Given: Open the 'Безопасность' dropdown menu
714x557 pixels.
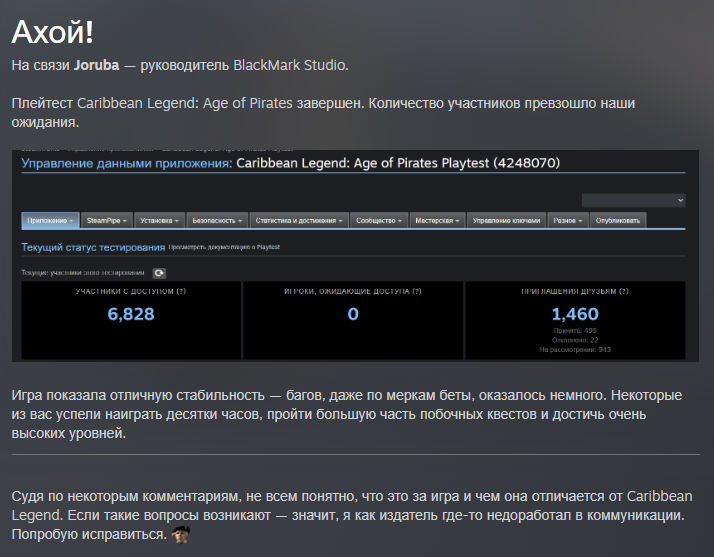Looking at the screenshot, I should [217, 220].
